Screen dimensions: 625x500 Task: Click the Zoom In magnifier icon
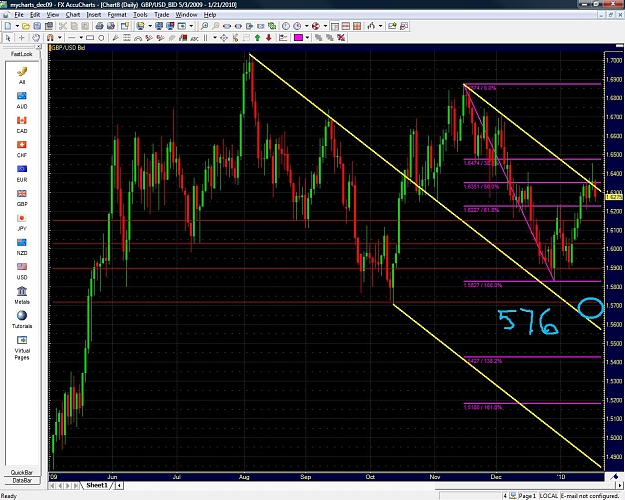204,26
